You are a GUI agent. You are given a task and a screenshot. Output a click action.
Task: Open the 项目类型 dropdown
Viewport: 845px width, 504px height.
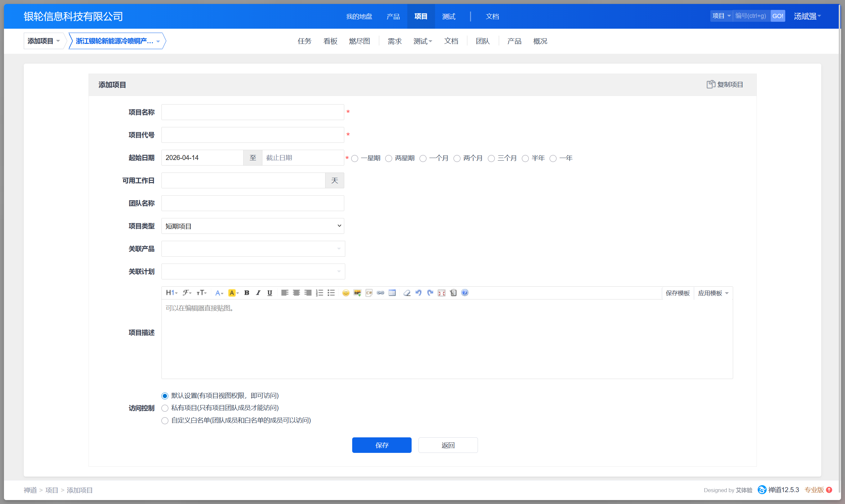pos(253,226)
